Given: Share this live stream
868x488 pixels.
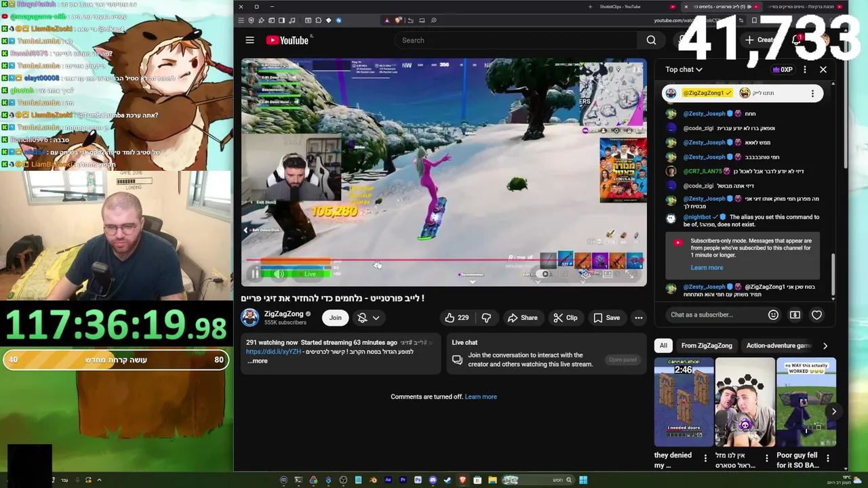Looking at the screenshot, I should point(522,317).
